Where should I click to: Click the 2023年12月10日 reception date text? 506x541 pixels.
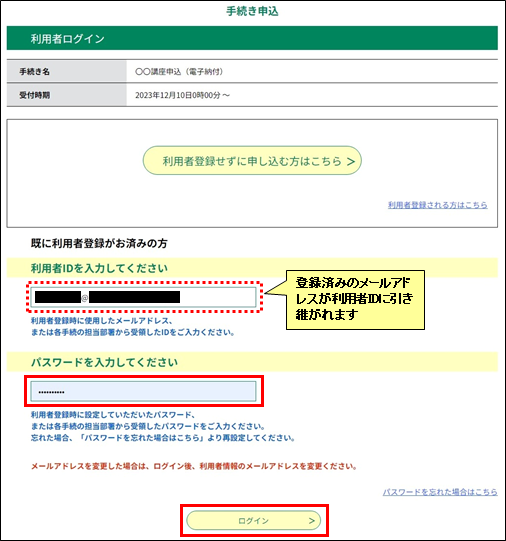(x=182, y=95)
